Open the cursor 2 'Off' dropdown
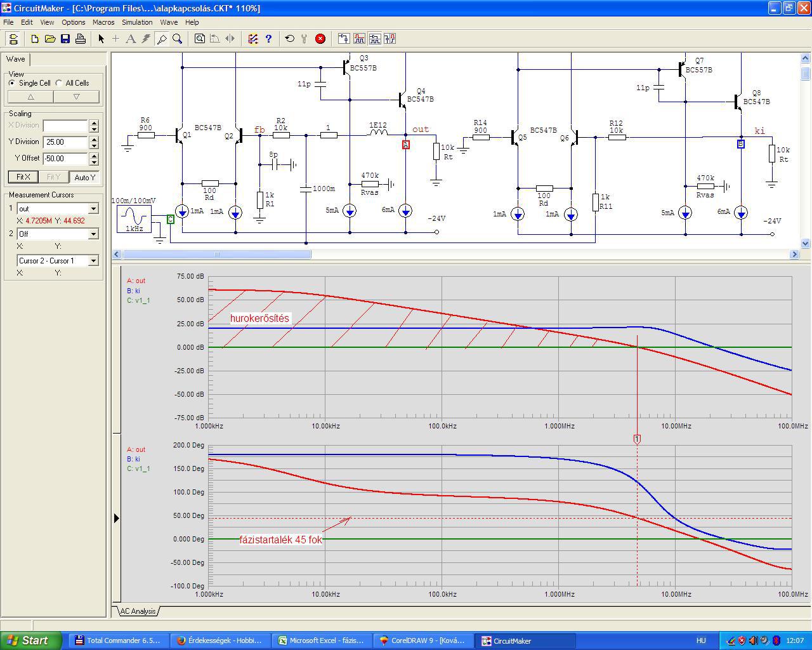 pos(93,234)
